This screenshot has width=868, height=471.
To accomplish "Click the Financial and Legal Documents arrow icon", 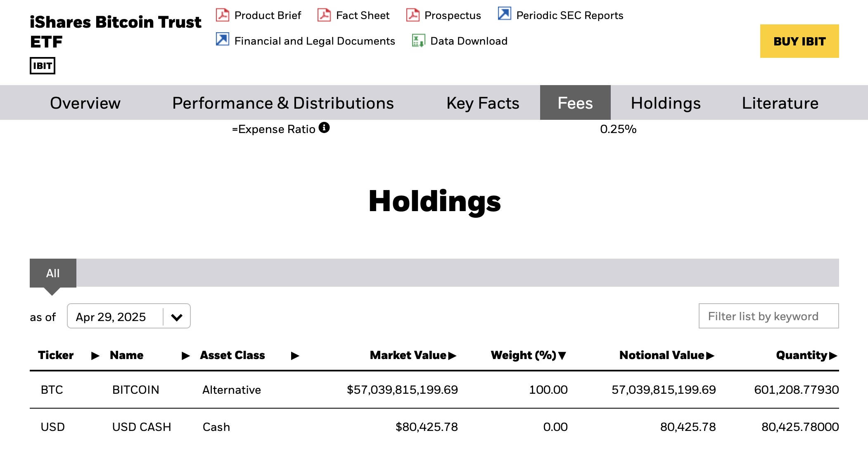I will click(x=223, y=39).
